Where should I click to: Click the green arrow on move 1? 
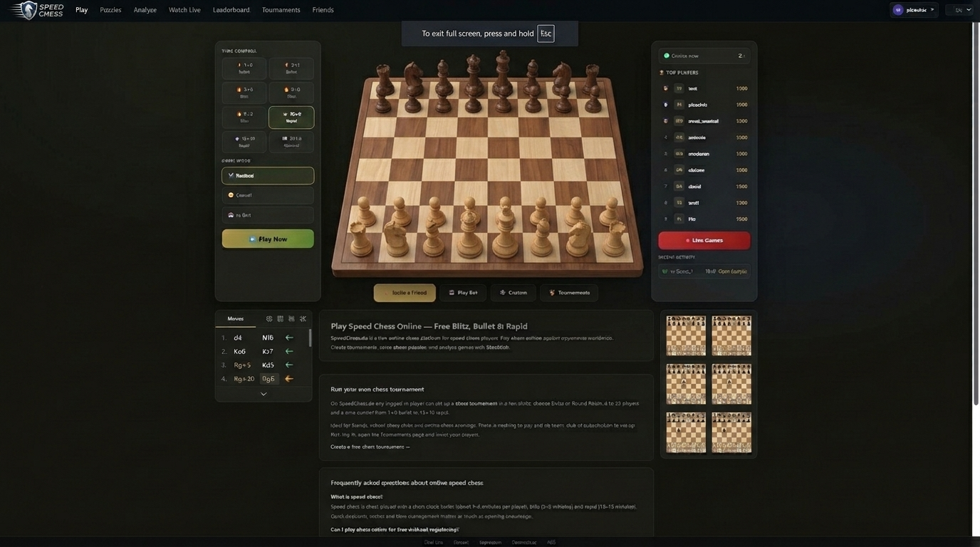[289, 338]
